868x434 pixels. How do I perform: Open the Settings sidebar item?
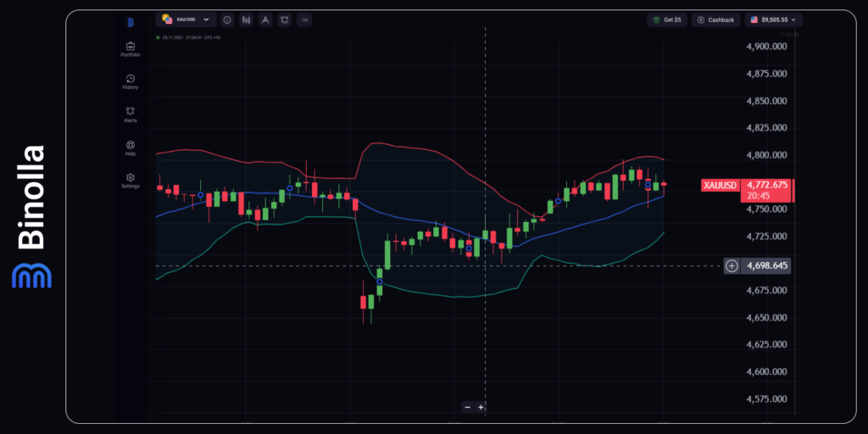pyautogui.click(x=130, y=181)
